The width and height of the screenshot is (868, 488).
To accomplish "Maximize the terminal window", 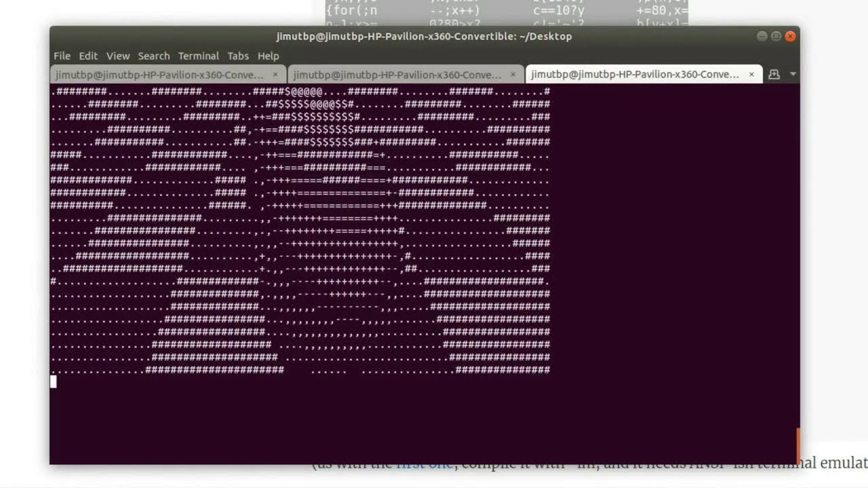I will (776, 36).
